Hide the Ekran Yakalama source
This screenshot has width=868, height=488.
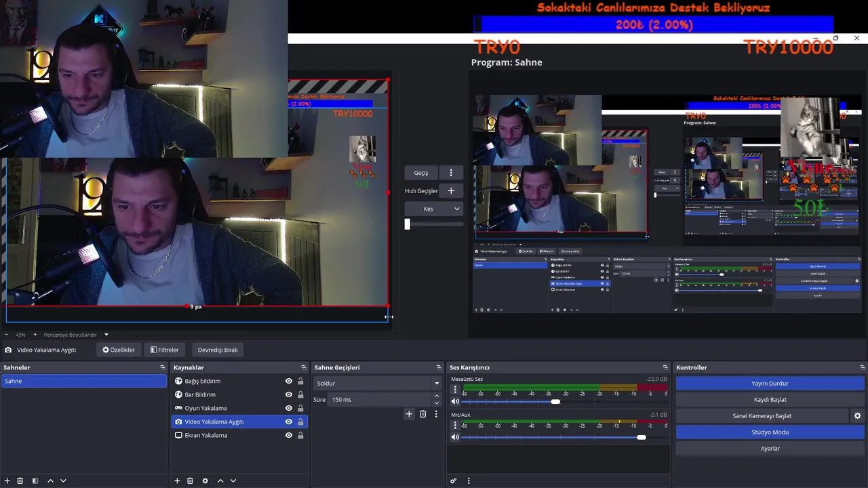point(289,435)
